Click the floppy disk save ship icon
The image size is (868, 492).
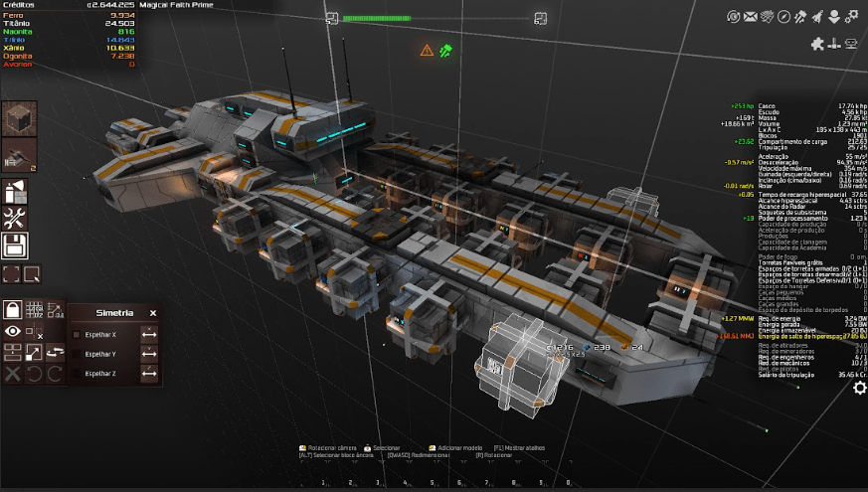point(15,245)
